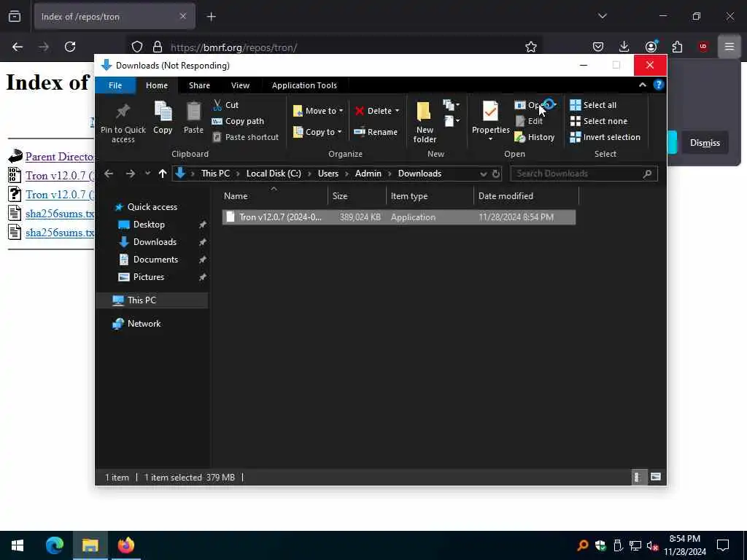Click Select all
This screenshot has height=560, width=747.
click(x=593, y=105)
